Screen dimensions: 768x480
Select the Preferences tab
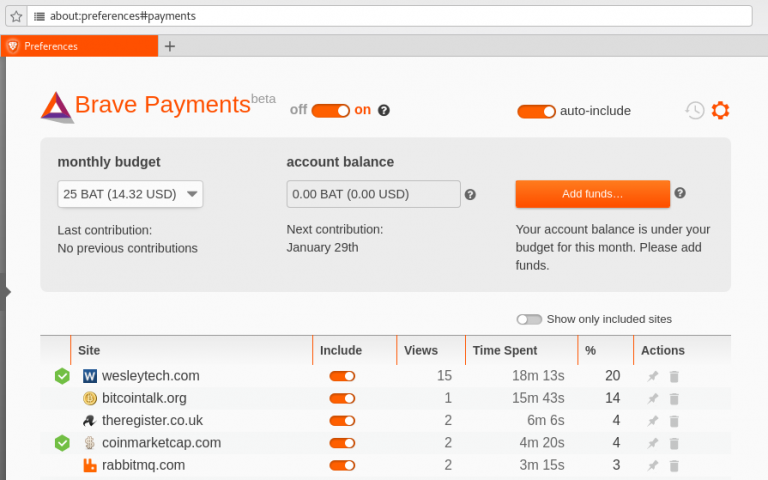coord(80,46)
